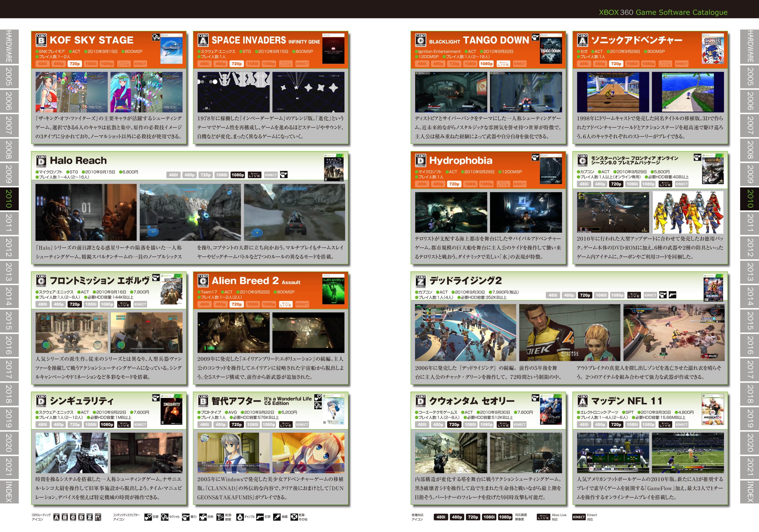Click the 'フロントミッション エボルヴ' title text
The image size is (759, 532).
100,281
